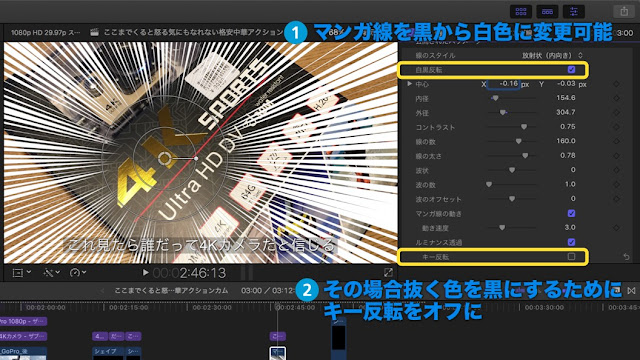Click the 00:02:30:00 mark on timeline ruler

pos(212,307)
